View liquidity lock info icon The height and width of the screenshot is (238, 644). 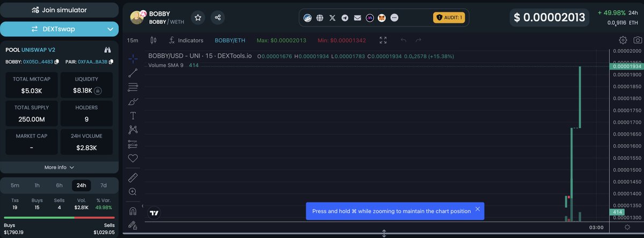[x=98, y=91]
